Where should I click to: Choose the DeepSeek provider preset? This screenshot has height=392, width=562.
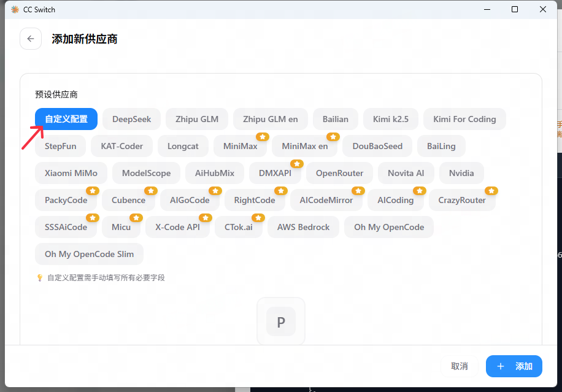coord(131,119)
